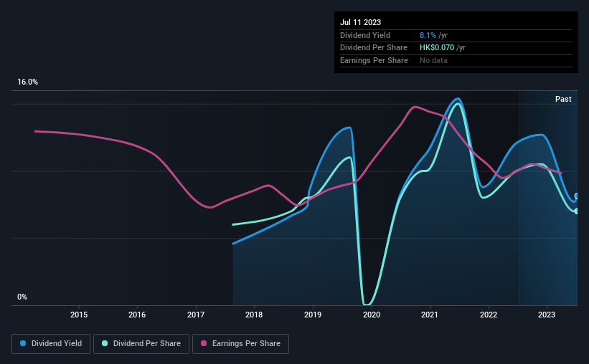Click the blue Dividend Yield endpoint marker
589x364 pixels.
point(577,196)
